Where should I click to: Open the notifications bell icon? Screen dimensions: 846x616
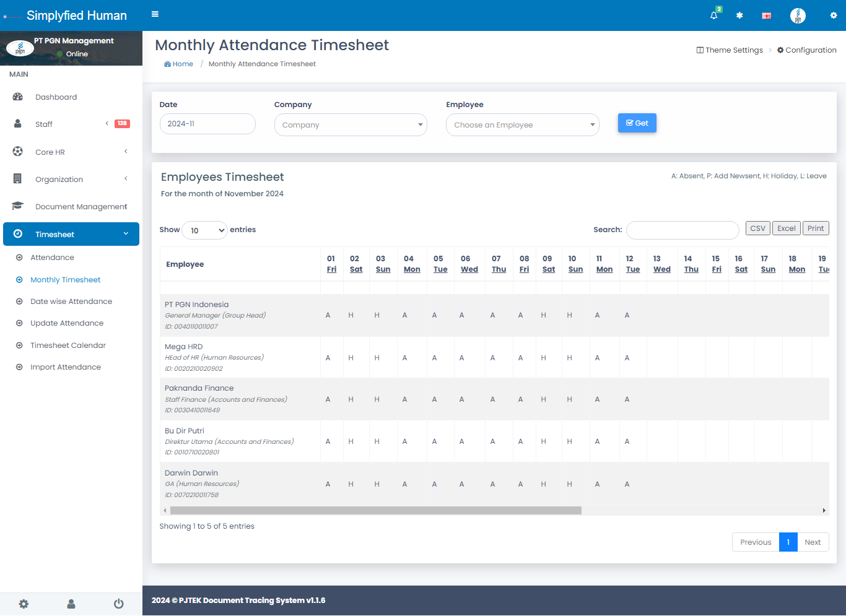pos(714,15)
